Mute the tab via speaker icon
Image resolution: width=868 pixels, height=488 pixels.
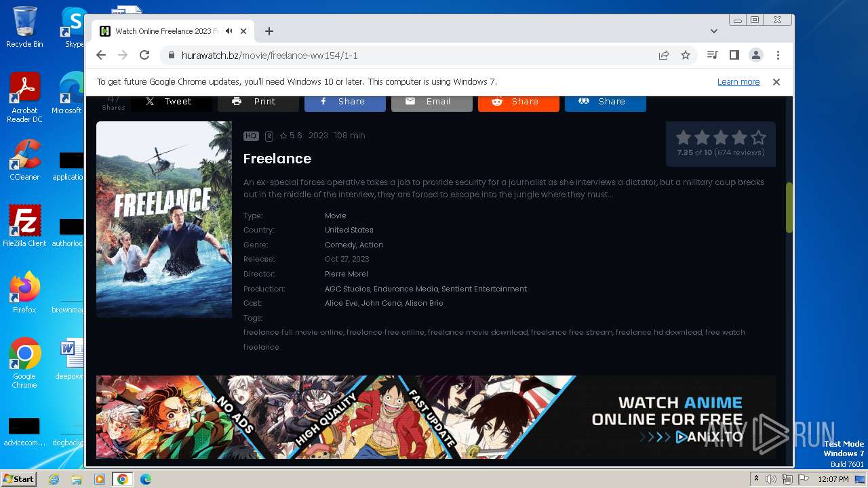coord(229,31)
